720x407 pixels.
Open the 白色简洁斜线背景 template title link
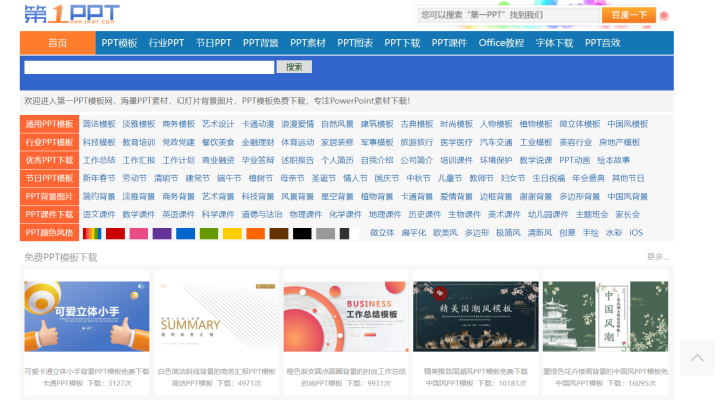click(x=217, y=372)
